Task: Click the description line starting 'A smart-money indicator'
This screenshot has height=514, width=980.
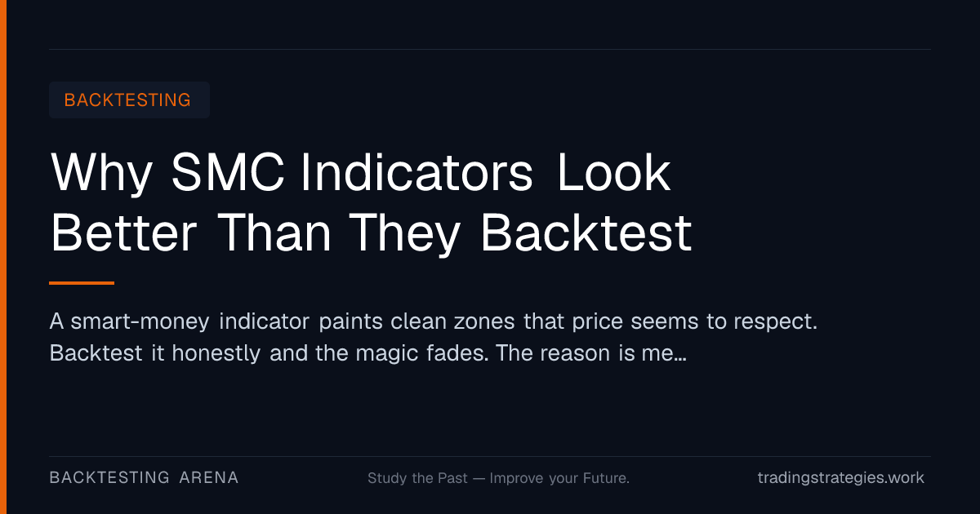Action: [x=434, y=321]
